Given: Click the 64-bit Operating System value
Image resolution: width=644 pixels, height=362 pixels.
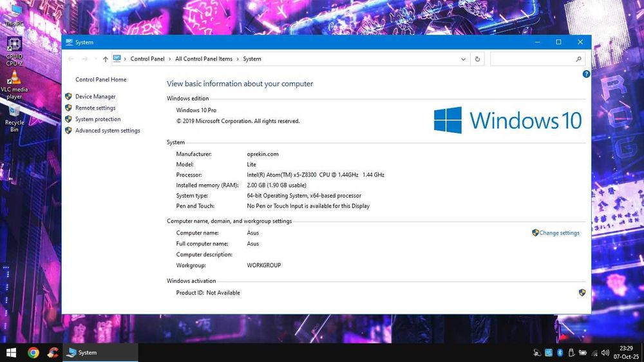Looking at the screenshot, I should pyautogui.click(x=304, y=196).
